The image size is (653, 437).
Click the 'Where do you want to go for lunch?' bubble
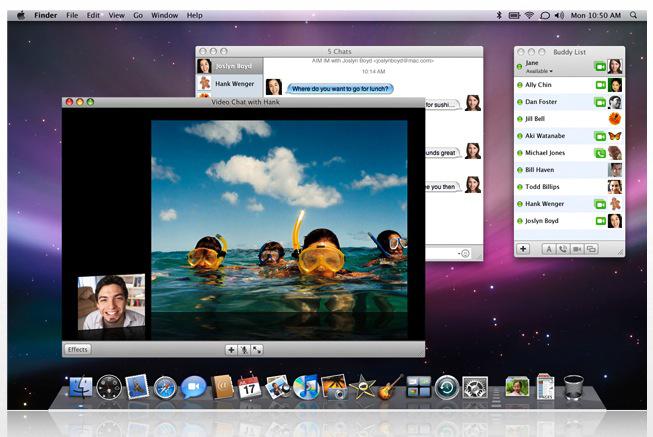(x=340, y=89)
